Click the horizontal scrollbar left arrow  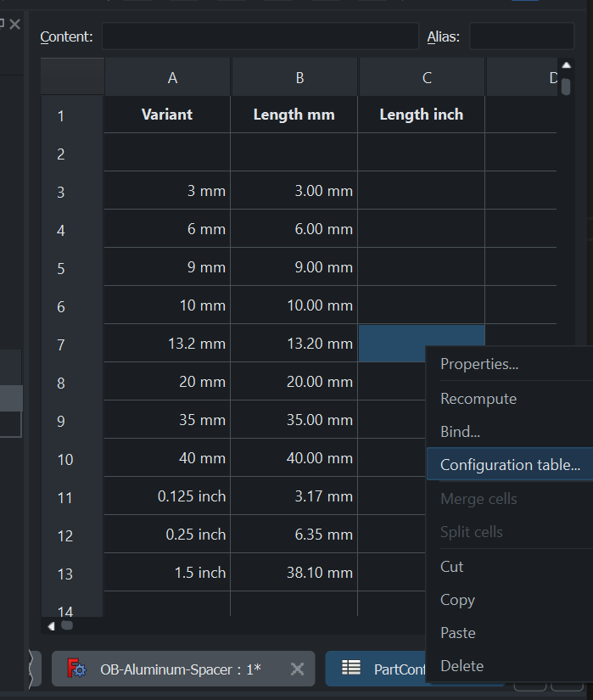pyautogui.click(x=51, y=626)
